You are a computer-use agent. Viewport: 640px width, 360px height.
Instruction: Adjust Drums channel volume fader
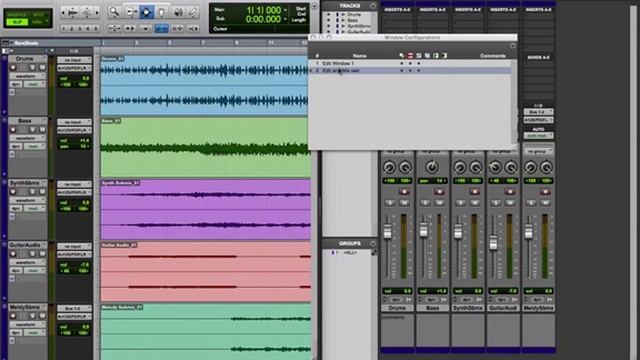pos(388,231)
